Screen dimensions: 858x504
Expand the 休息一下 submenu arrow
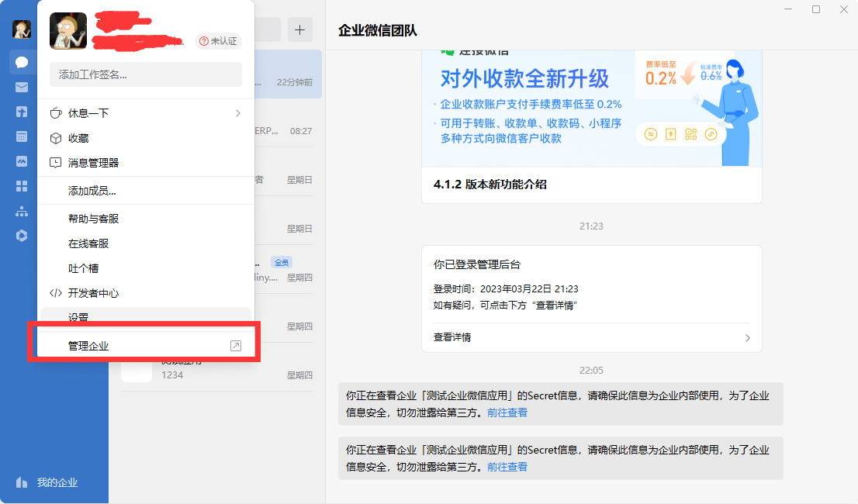click(x=238, y=113)
